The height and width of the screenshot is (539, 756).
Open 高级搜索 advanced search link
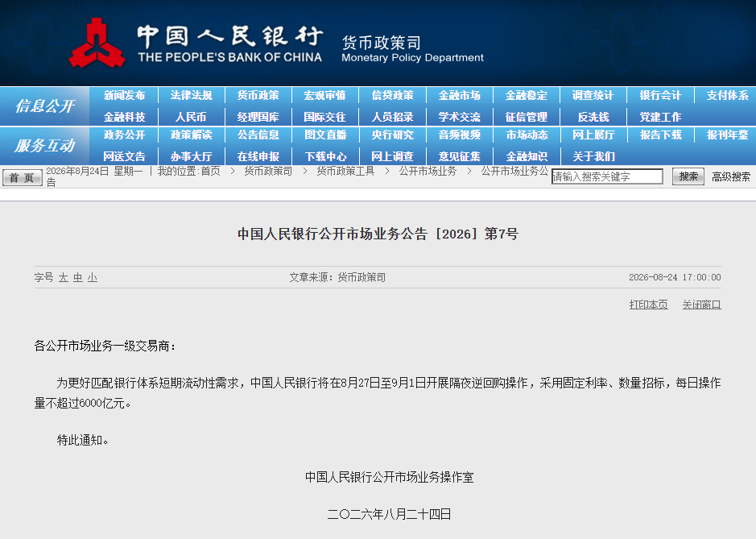[731, 177]
